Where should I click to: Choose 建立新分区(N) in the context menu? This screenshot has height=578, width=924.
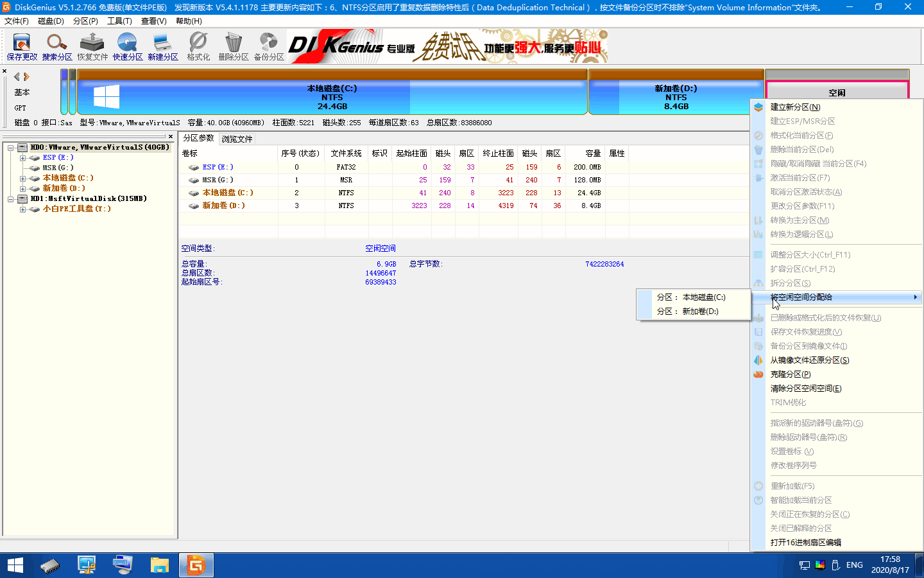pyautogui.click(x=837, y=107)
